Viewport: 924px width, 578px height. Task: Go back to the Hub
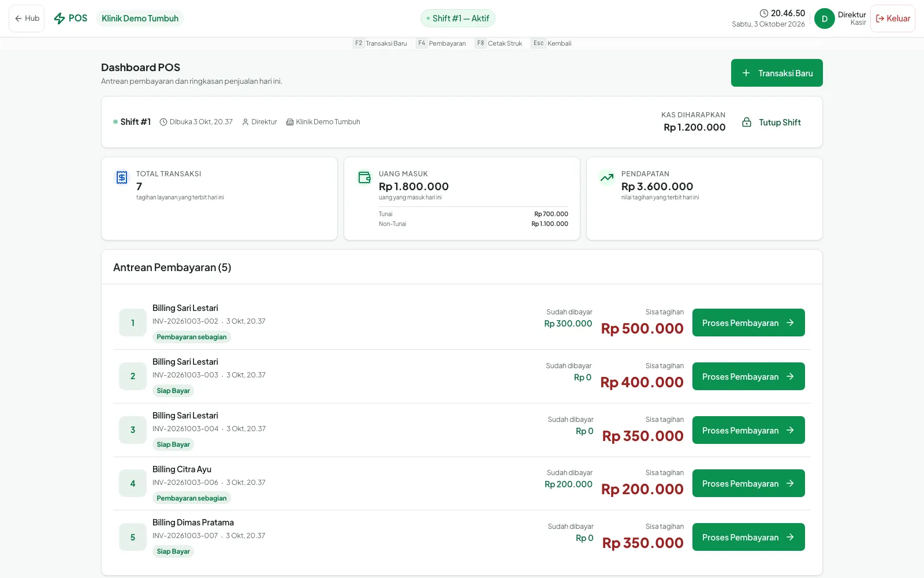pos(27,18)
